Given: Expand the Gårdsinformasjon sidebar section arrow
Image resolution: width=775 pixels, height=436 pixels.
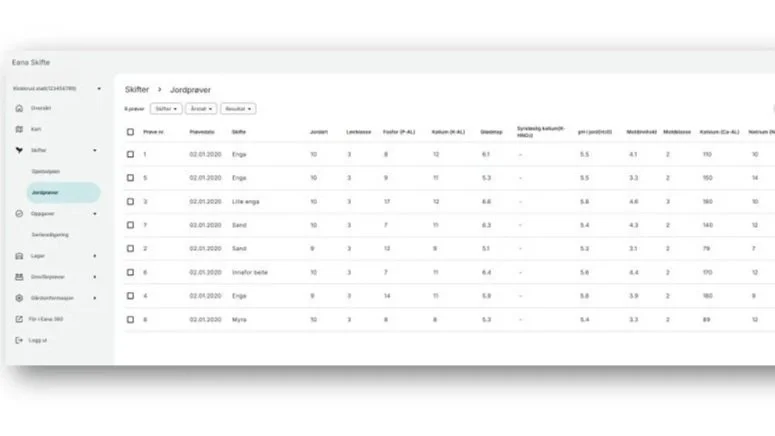Looking at the screenshot, I should pos(95,298).
